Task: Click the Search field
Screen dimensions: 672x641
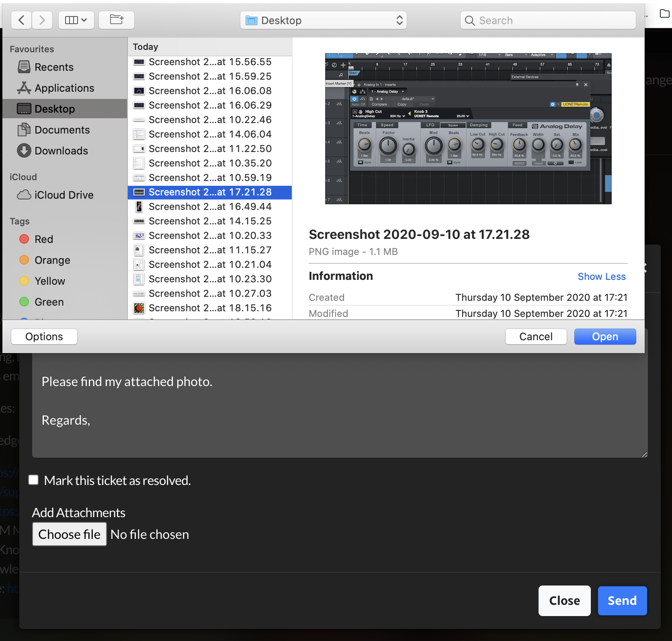Action: [x=548, y=20]
